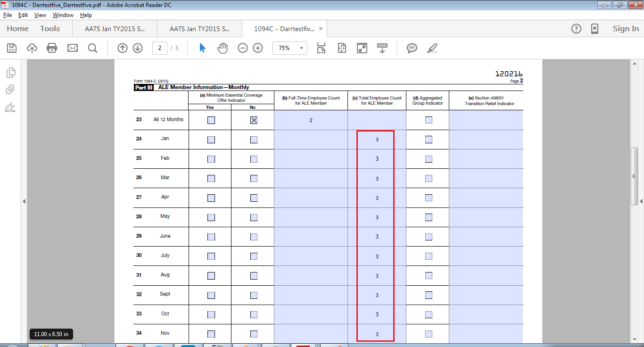Check Aggregated Group Indicator box for Jan
The height and width of the screenshot is (347, 644).
(429, 140)
